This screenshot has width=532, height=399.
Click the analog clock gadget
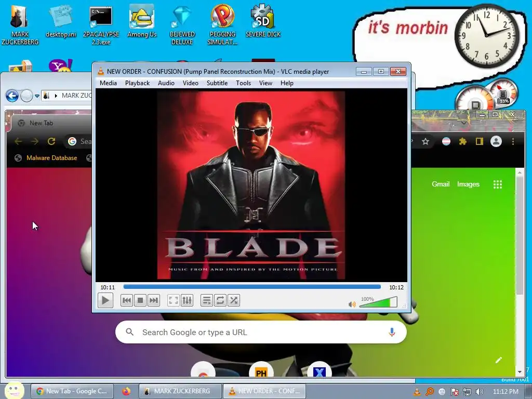[486, 35]
